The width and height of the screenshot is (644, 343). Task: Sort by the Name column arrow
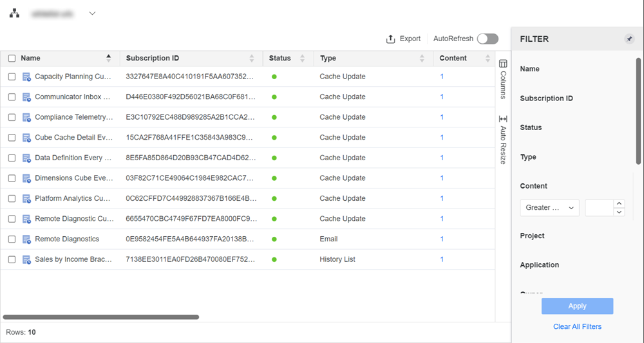pos(108,59)
